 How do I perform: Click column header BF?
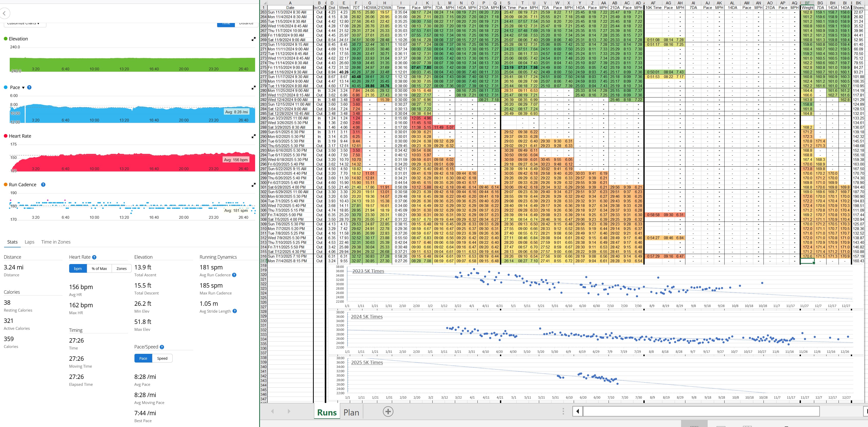(x=807, y=3)
